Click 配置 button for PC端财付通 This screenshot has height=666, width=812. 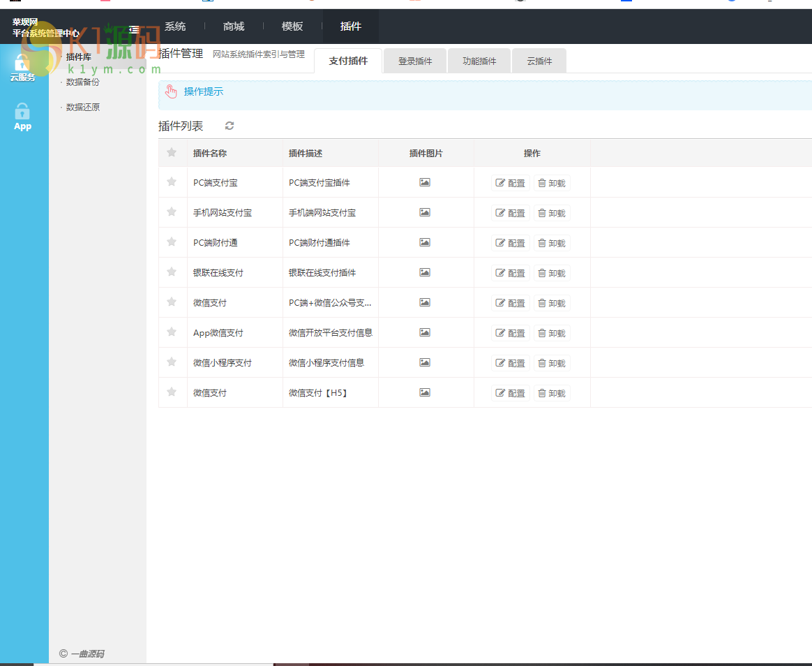(x=511, y=243)
